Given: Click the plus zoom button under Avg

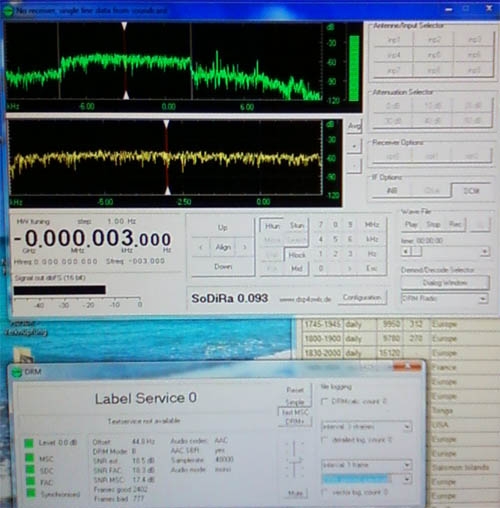Looking at the screenshot, I should (354, 146).
